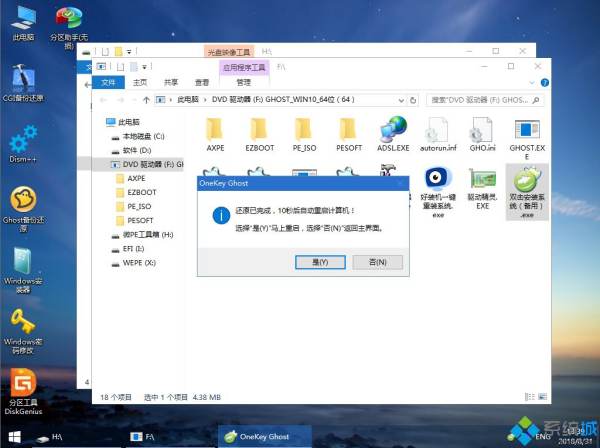Click the CGI backup restore desktop icon
Image resolution: width=600 pixels, height=448 pixels.
(x=23, y=83)
